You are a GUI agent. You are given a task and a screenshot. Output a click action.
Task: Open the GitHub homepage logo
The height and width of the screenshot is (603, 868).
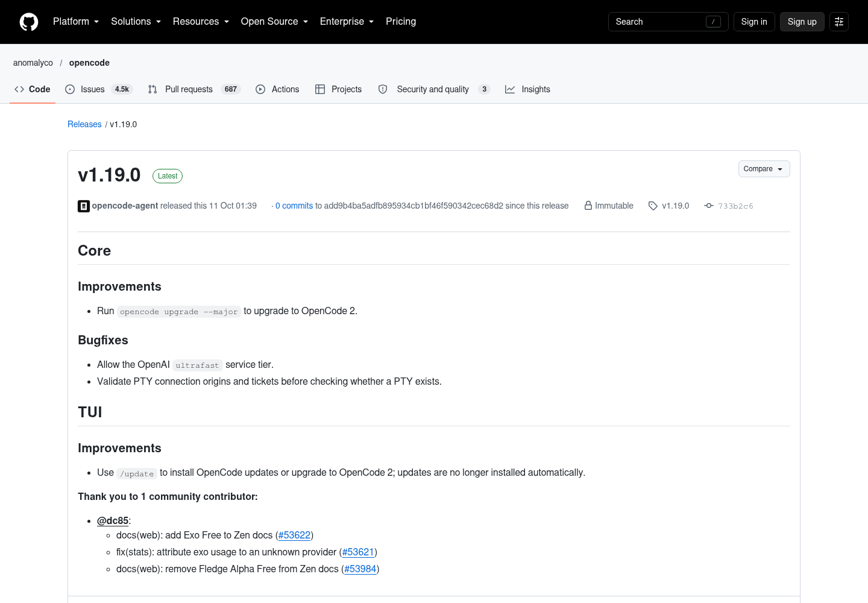tap(29, 22)
